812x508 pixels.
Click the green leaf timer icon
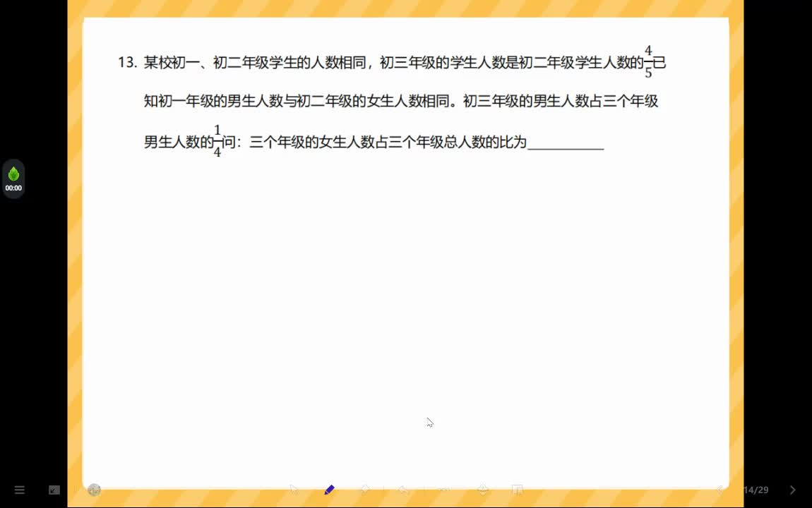point(13,174)
